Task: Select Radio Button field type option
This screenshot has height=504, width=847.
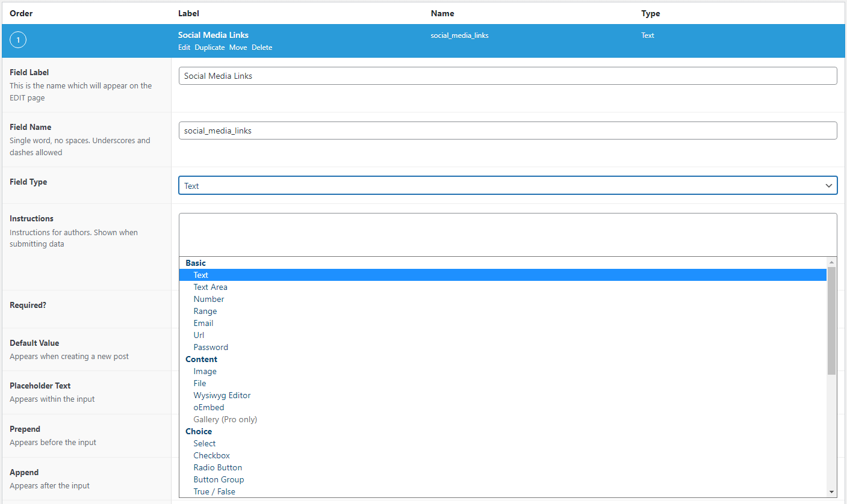Action: pos(217,467)
